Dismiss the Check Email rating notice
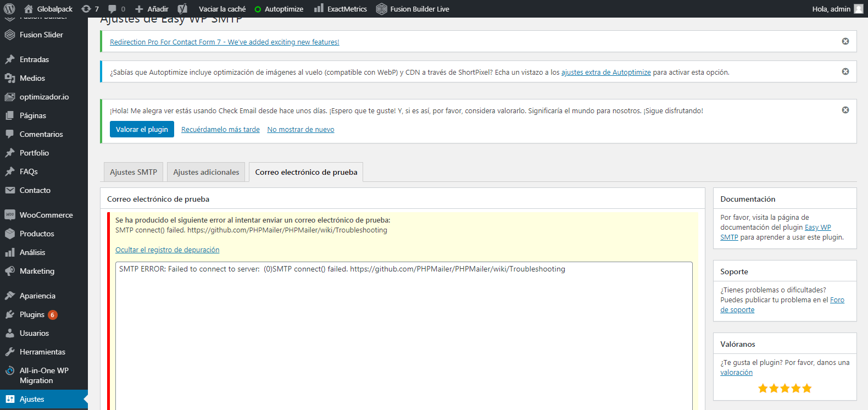The image size is (868, 410). tap(845, 110)
